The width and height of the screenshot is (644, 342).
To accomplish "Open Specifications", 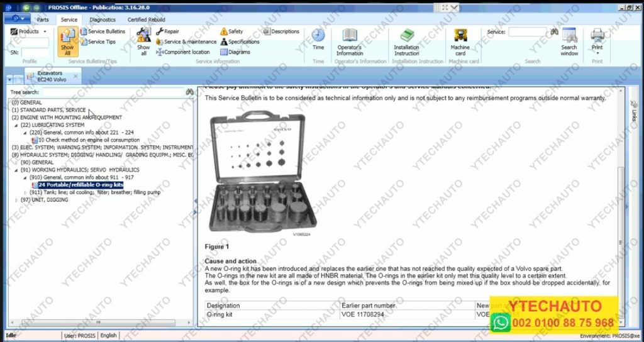I will [240, 41].
